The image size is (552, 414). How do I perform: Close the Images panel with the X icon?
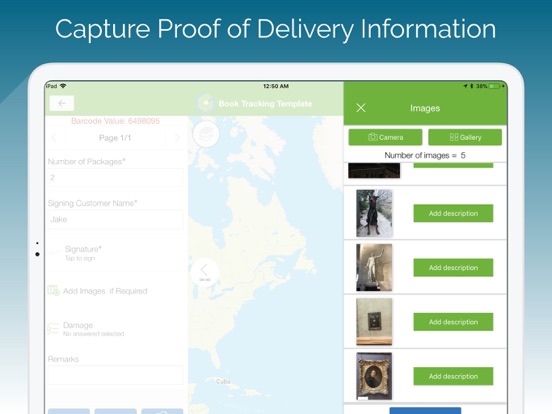click(x=361, y=108)
